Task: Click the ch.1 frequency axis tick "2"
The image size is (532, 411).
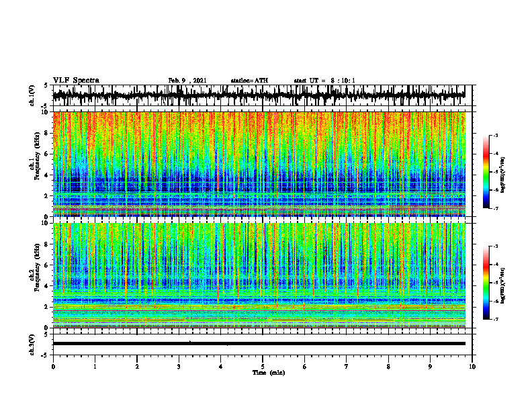Action: point(47,195)
